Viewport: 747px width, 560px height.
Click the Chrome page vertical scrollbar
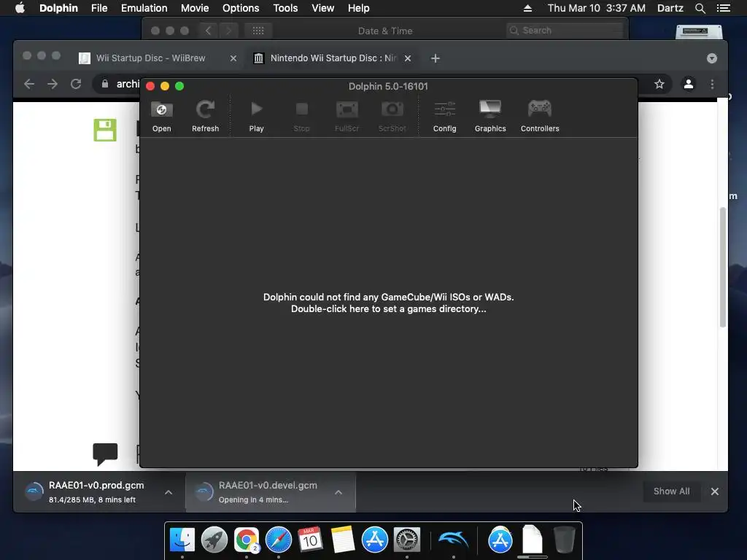tap(722, 267)
